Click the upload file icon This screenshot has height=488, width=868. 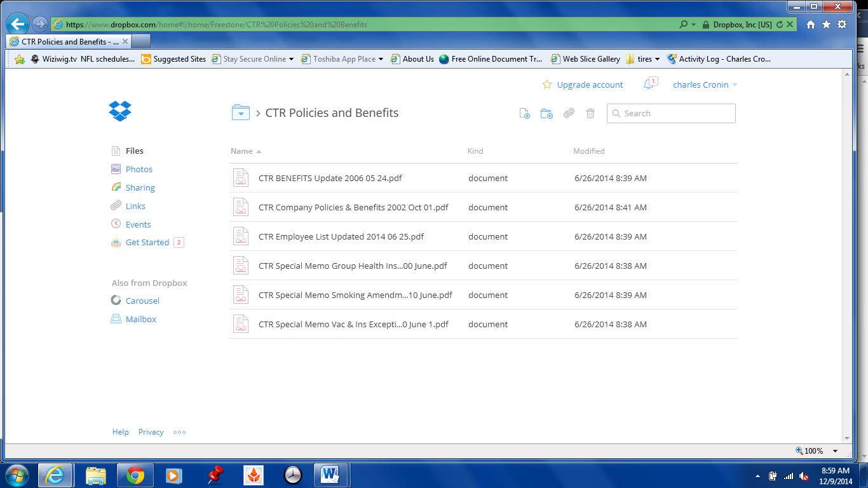(x=524, y=113)
